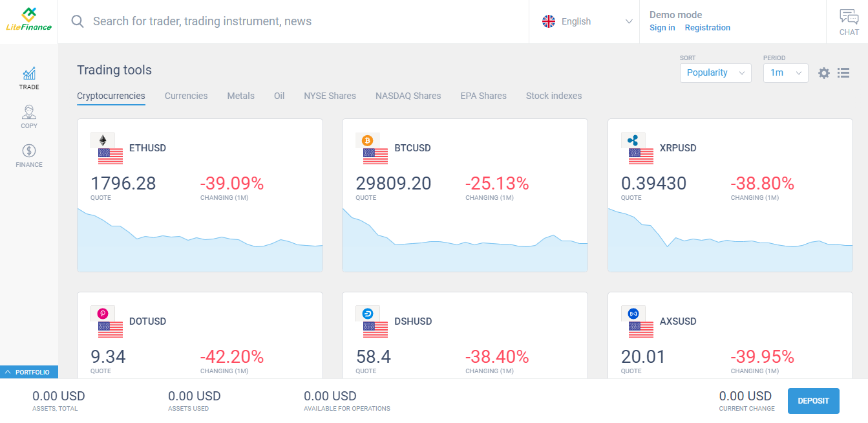Open the Trade section in sidebar

click(28, 78)
